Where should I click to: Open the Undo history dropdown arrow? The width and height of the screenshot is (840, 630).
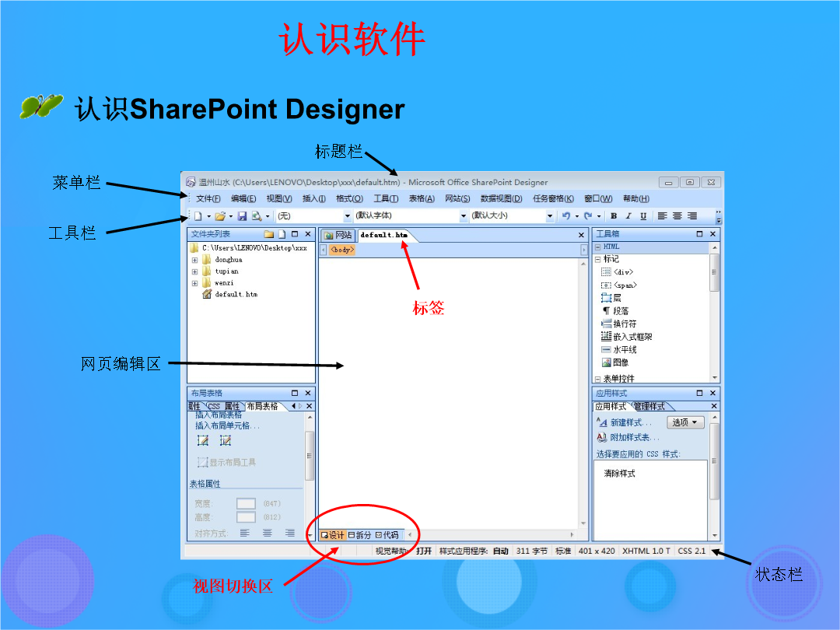click(x=576, y=216)
